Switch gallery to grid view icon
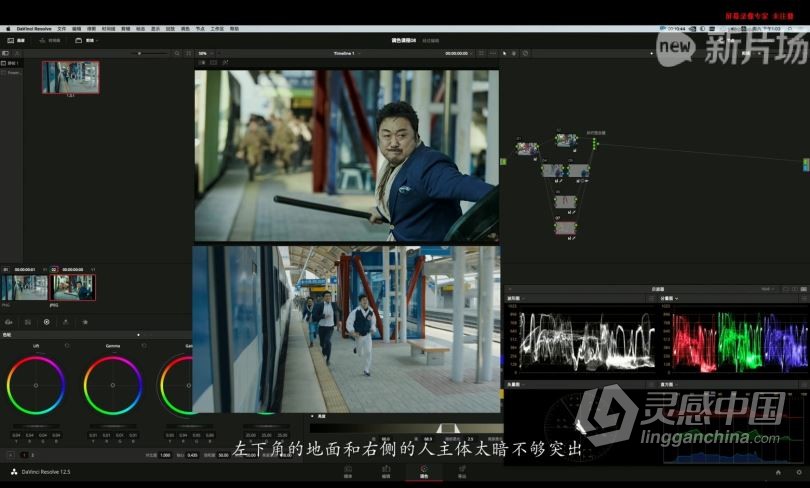Viewport: 810px width, 488px height. [x=189, y=53]
